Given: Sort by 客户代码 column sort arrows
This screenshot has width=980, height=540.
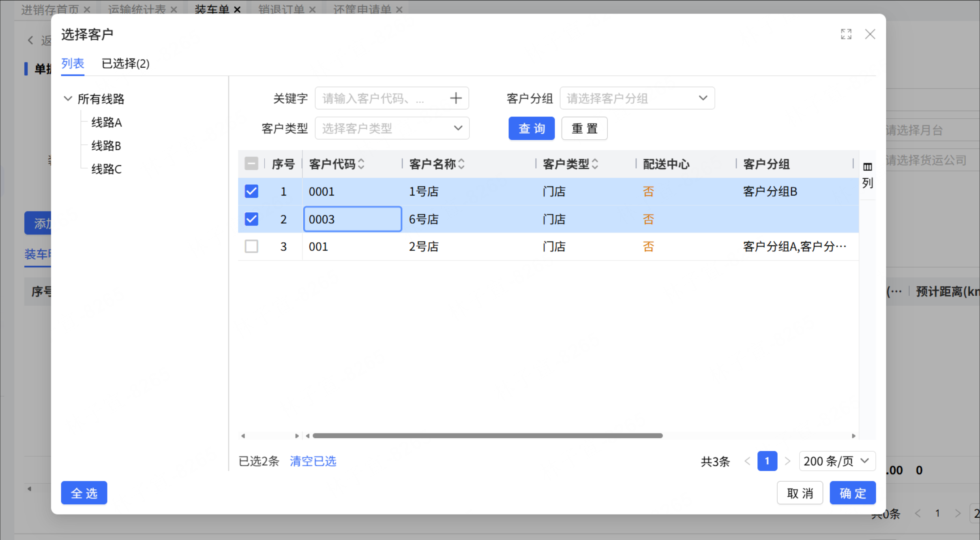Looking at the screenshot, I should click(361, 164).
